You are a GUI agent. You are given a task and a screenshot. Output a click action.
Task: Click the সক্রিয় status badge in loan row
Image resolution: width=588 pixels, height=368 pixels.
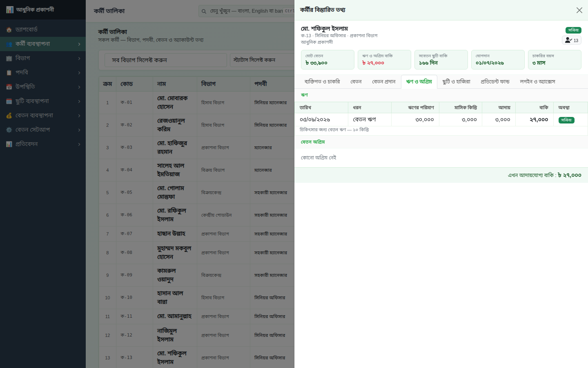coord(566,120)
